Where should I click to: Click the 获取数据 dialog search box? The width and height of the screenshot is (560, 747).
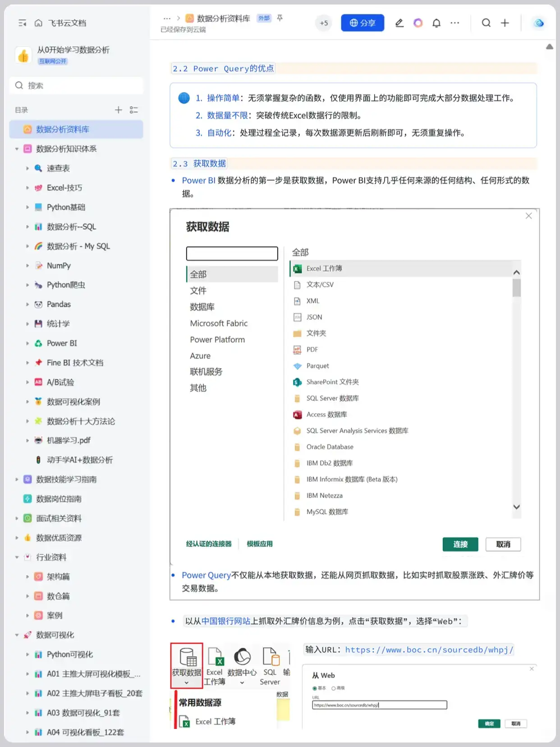[x=232, y=254]
